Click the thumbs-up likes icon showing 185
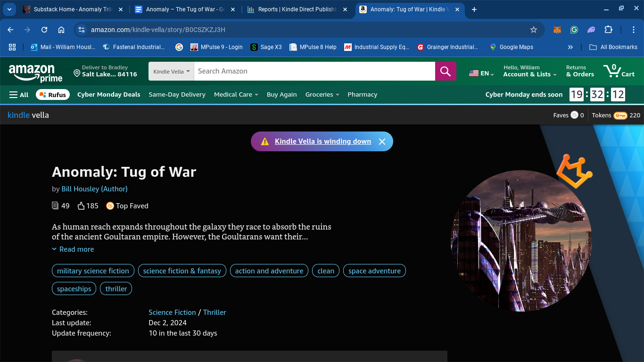The width and height of the screenshot is (644, 362). [81, 206]
